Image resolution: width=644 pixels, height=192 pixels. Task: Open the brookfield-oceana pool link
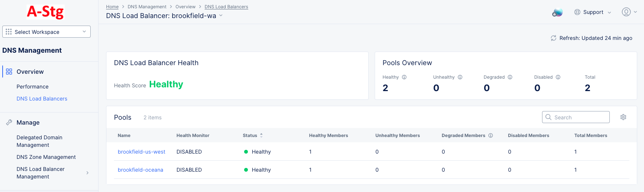click(x=140, y=170)
